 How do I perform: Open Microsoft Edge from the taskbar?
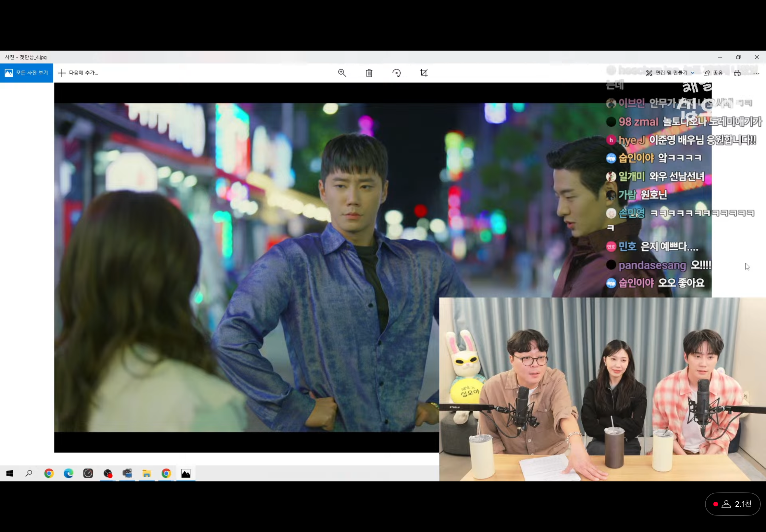tap(68, 473)
